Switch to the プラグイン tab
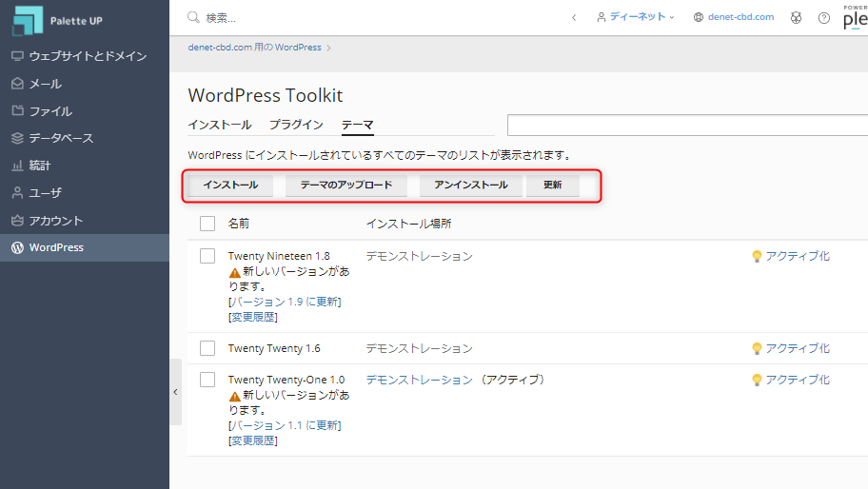The width and height of the screenshot is (868, 489). tap(296, 125)
